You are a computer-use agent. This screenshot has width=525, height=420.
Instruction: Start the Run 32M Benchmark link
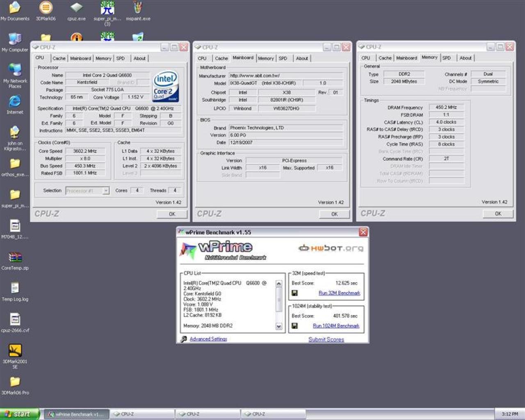tap(339, 293)
